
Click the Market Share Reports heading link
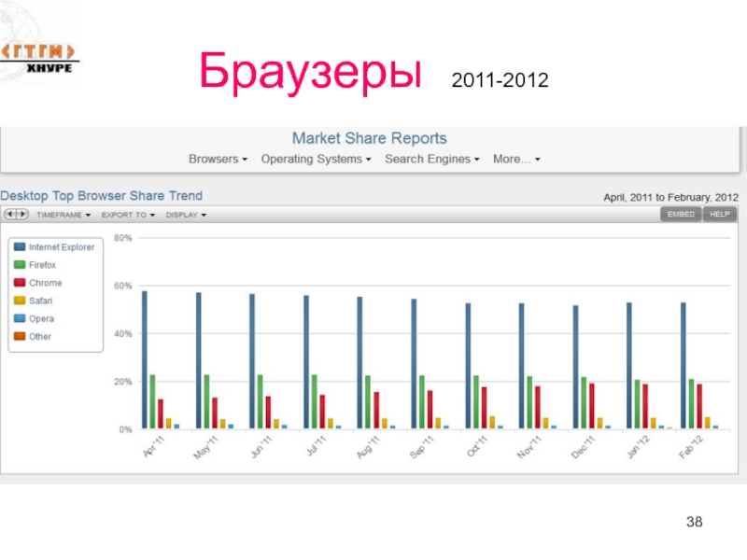370,139
